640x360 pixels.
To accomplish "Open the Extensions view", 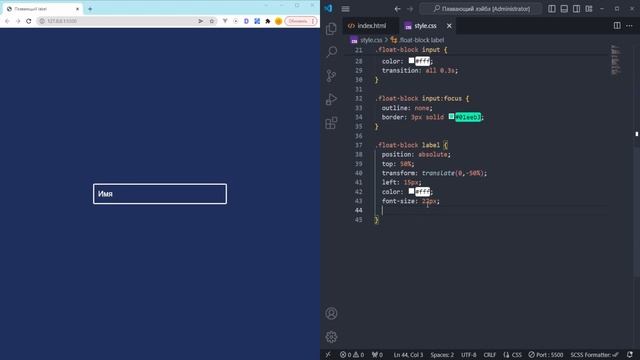I will point(331,123).
